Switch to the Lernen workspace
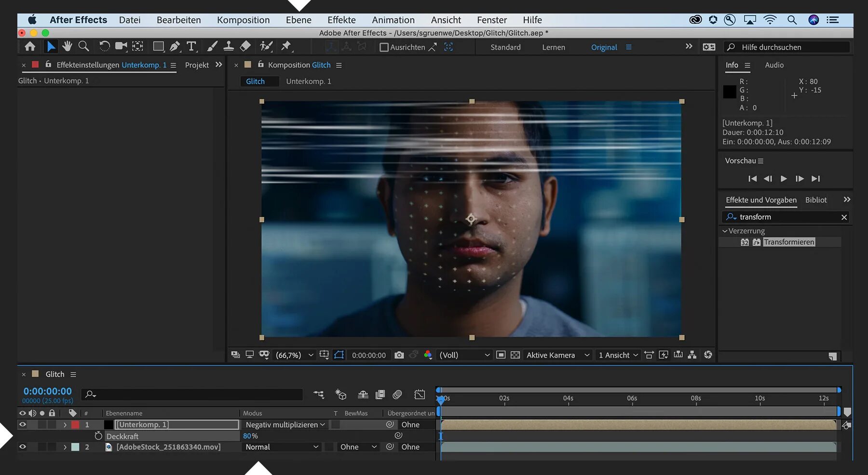The height and width of the screenshot is (475, 868). 553,47
